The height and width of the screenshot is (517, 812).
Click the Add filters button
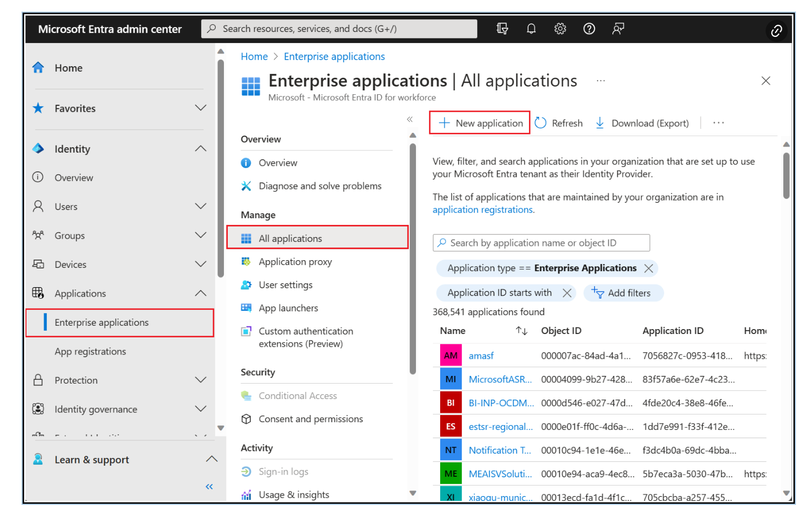(x=623, y=293)
